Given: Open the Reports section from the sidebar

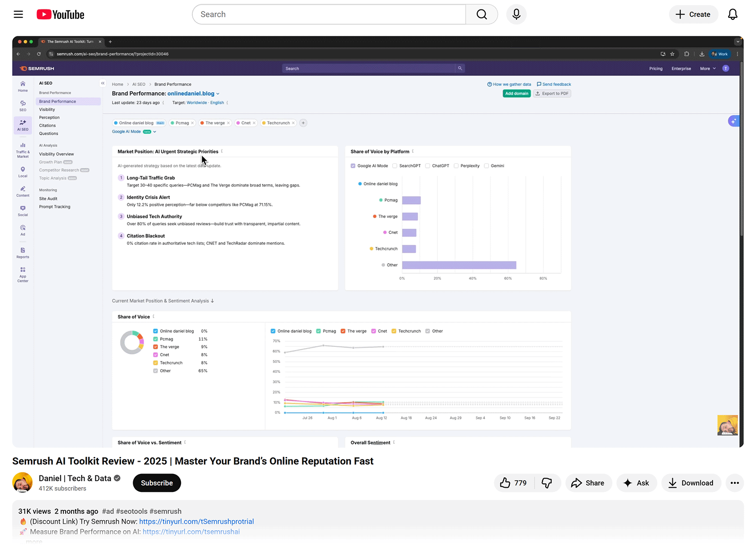Looking at the screenshot, I should click(22, 252).
